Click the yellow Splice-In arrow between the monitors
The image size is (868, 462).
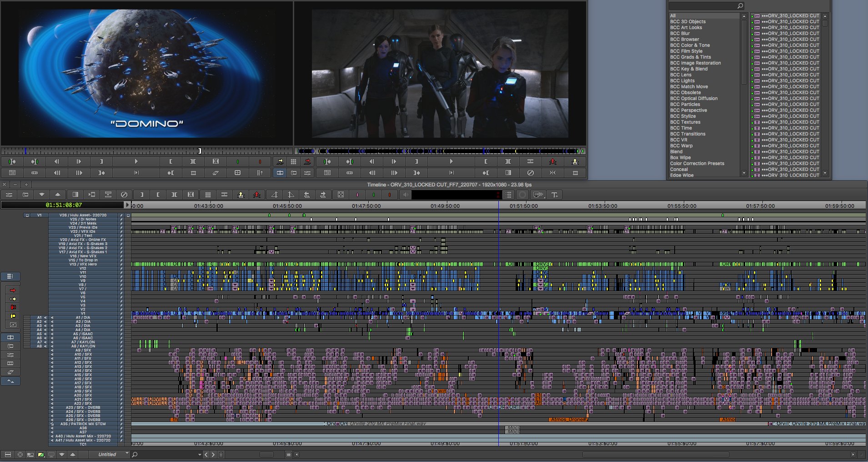click(280, 161)
